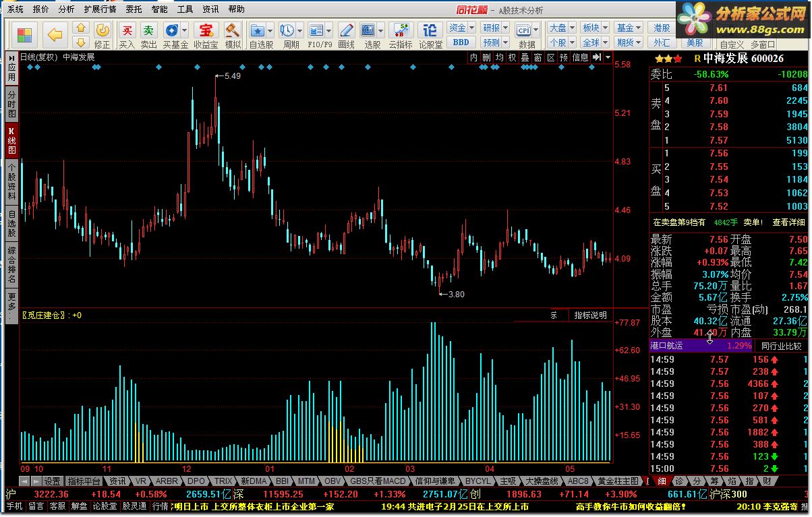Click the panel collapse arrow icon beside 信息
812x517 pixels.
[597, 57]
